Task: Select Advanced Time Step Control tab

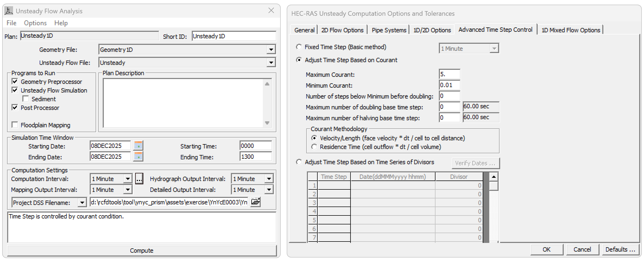Action: pyautogui.click(x=495, y=30)
